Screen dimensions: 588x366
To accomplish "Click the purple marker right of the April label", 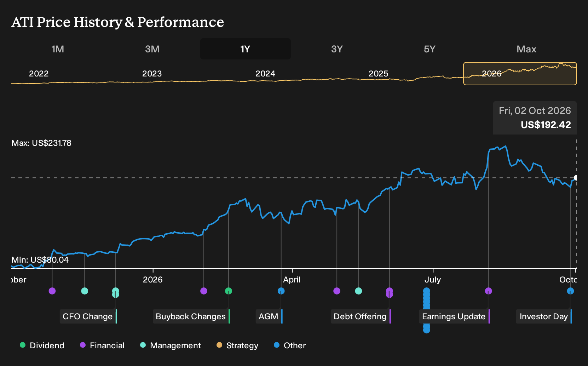I will 337,291.
